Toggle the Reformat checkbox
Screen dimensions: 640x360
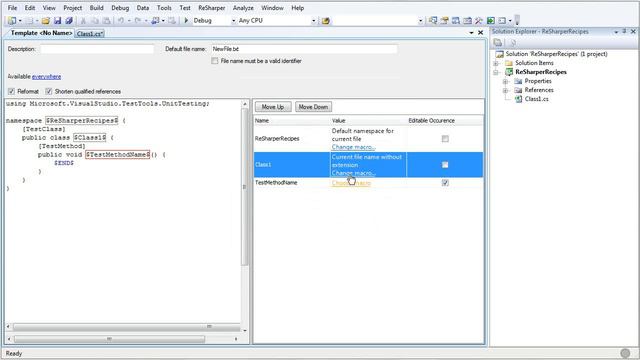(11, 91)
